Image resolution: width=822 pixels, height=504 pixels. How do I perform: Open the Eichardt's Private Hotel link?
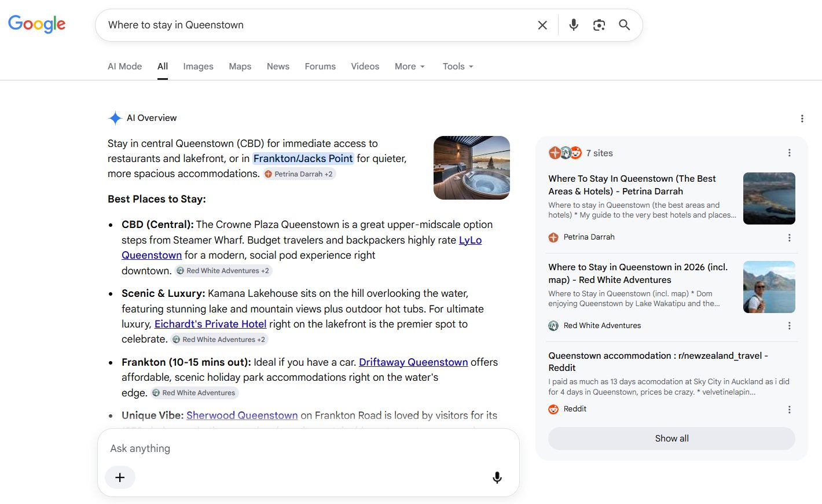(211, 324)
